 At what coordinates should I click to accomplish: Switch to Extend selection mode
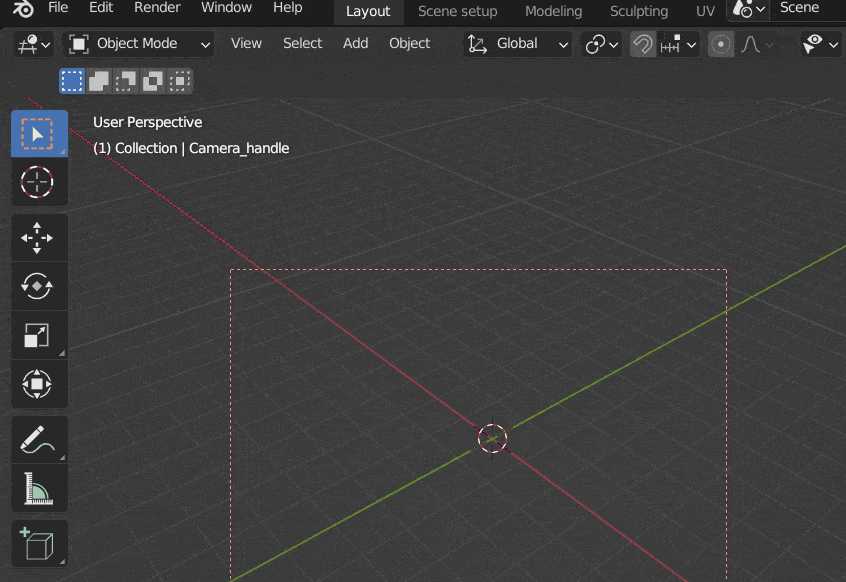[x=96, y=81]
